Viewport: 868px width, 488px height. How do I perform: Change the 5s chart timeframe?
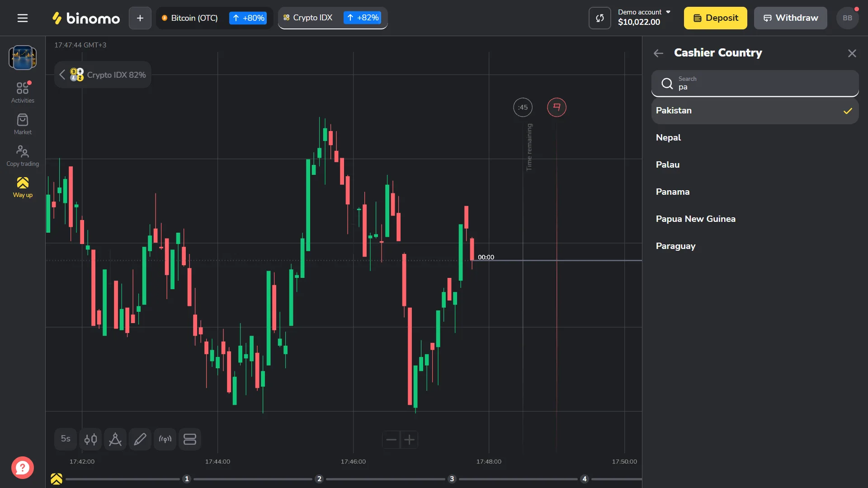point(66,439)
